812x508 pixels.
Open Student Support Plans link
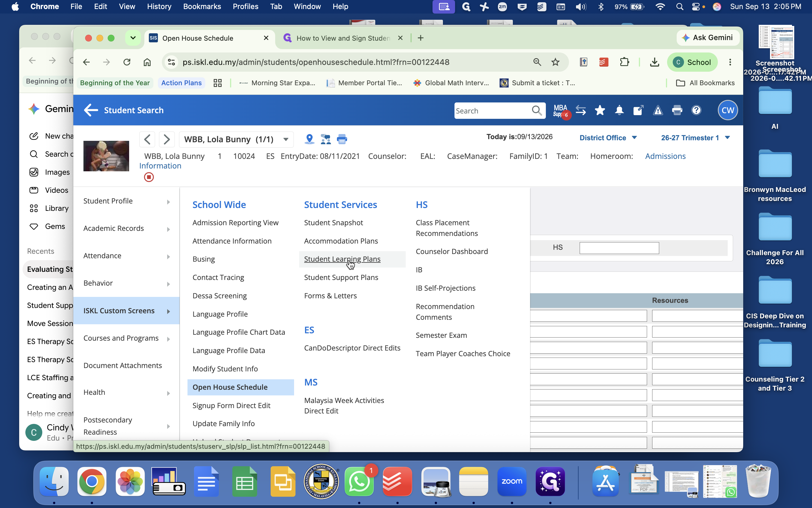[x=341, y=277]
